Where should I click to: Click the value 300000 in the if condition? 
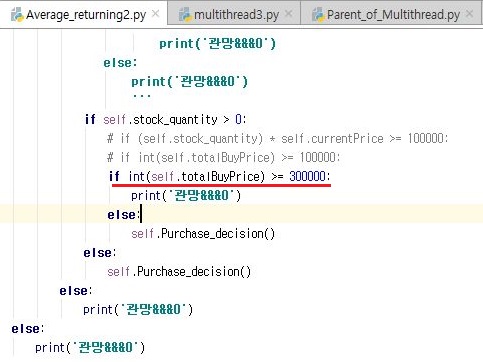pos(307,176)
